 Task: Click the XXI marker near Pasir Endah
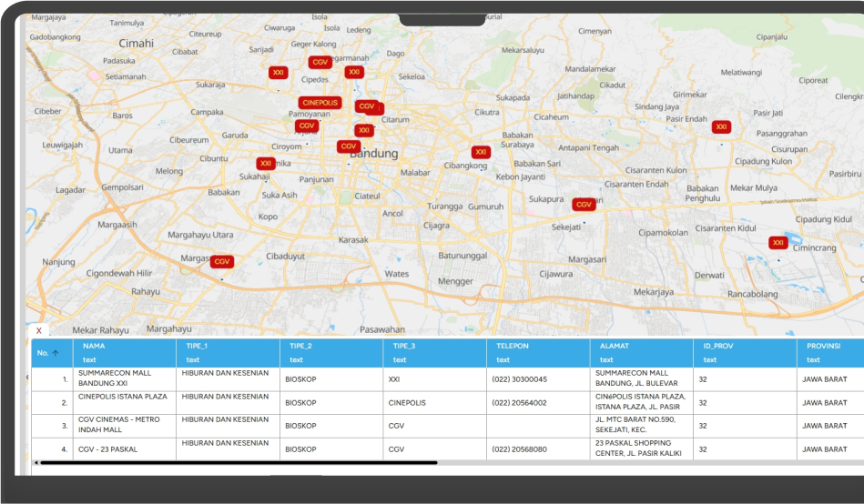coord(721,126)
